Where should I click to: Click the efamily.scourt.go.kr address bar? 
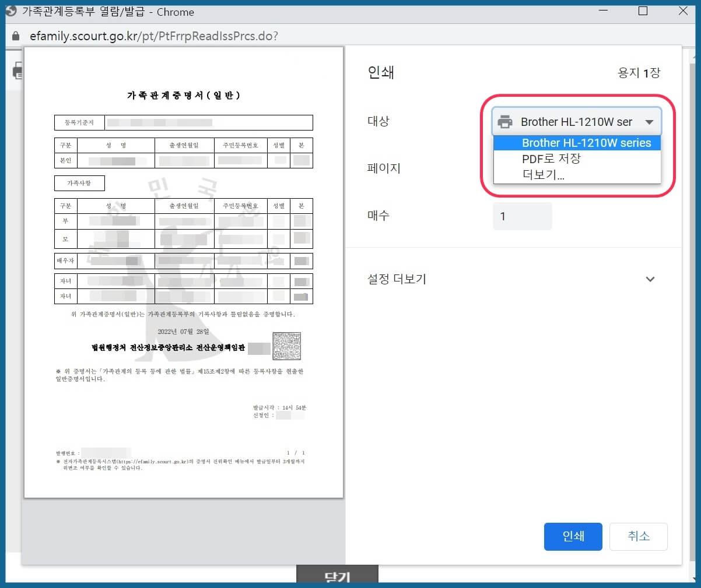(x=146, y=36)
